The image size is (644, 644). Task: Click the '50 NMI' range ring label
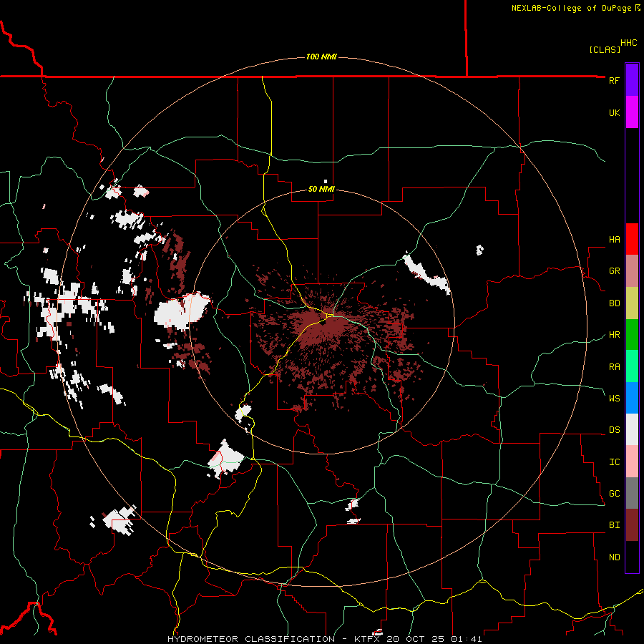(x=321, y=189)
